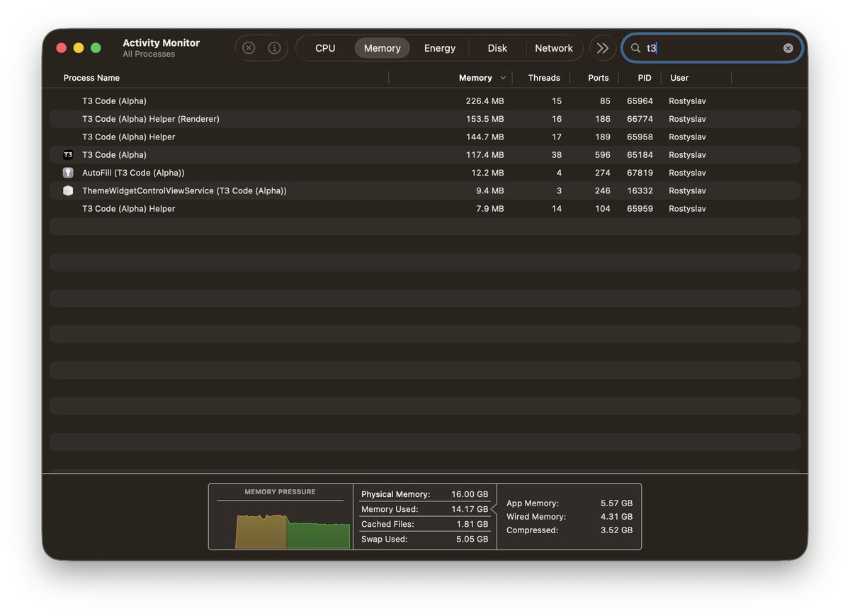Open the Energy tab
Image resolution: width=850 pixels, height=616 pixels.
(x=440, y=48)
